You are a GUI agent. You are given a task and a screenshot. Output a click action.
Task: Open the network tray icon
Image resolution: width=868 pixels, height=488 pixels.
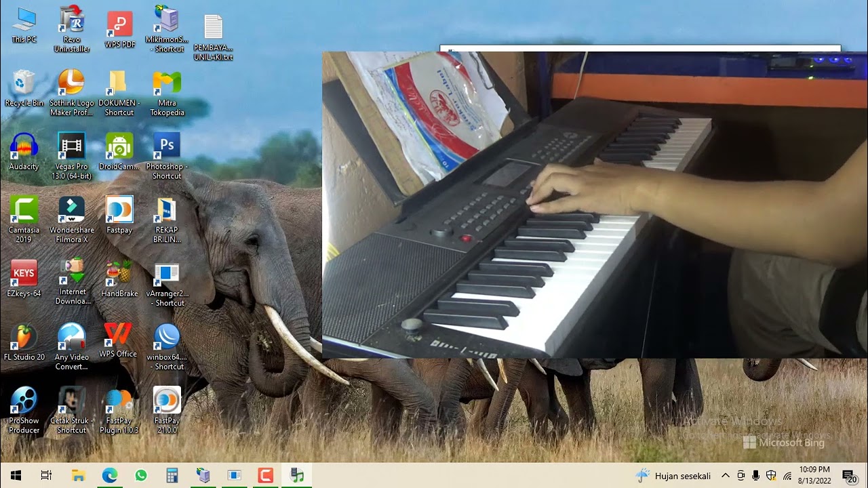click(787, 476)
